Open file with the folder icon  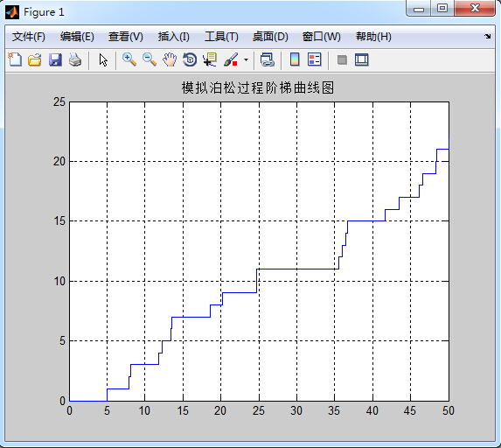[x=34, y=59]
